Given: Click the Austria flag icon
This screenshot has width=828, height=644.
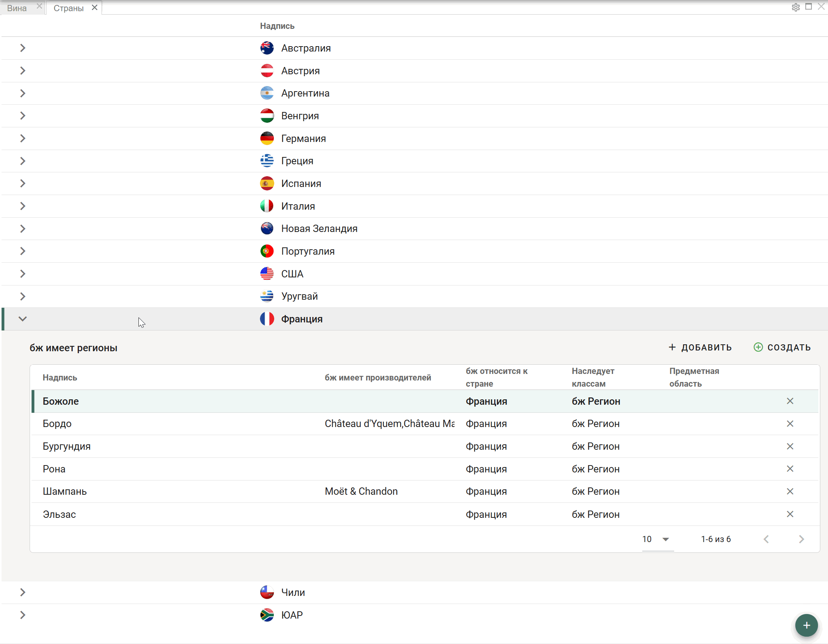Looking at the screenshot, I should point(267,71).
